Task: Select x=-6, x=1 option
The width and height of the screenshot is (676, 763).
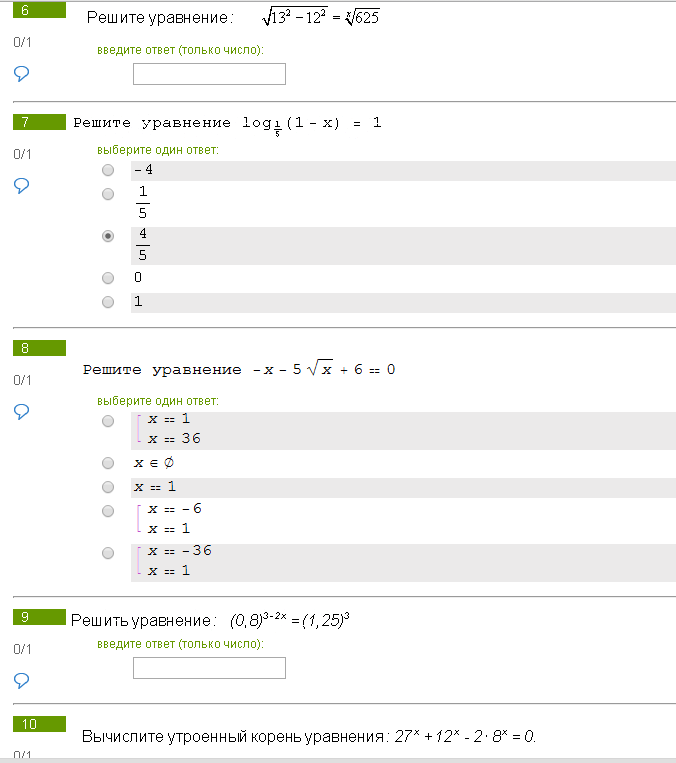Action: click(108, 511)
